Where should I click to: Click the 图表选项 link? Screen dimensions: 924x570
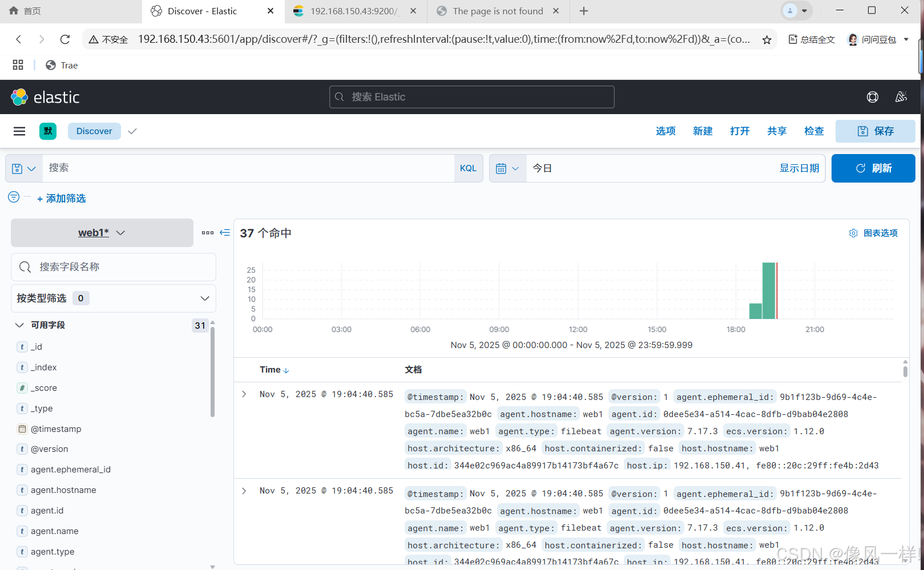(881, 233)
